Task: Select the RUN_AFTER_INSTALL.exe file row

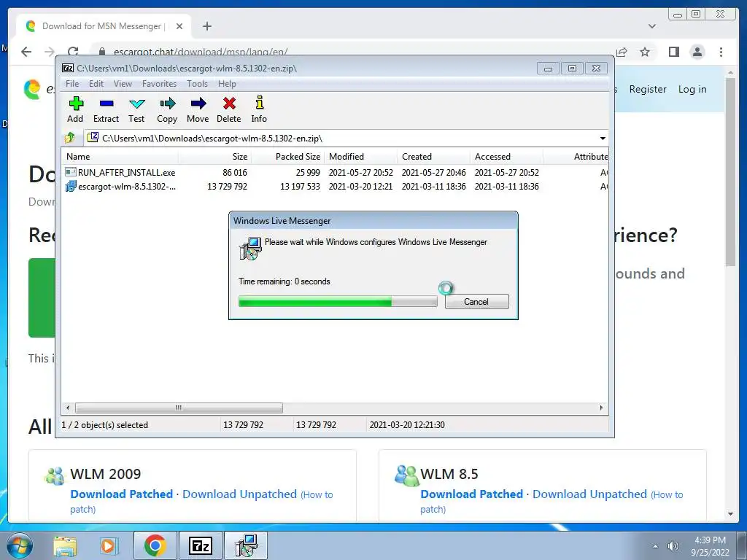Action: coord(334,172)
